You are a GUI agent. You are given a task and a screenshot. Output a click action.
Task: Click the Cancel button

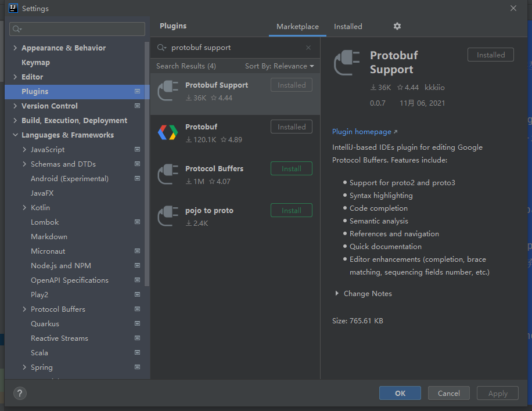click(448, 393)
